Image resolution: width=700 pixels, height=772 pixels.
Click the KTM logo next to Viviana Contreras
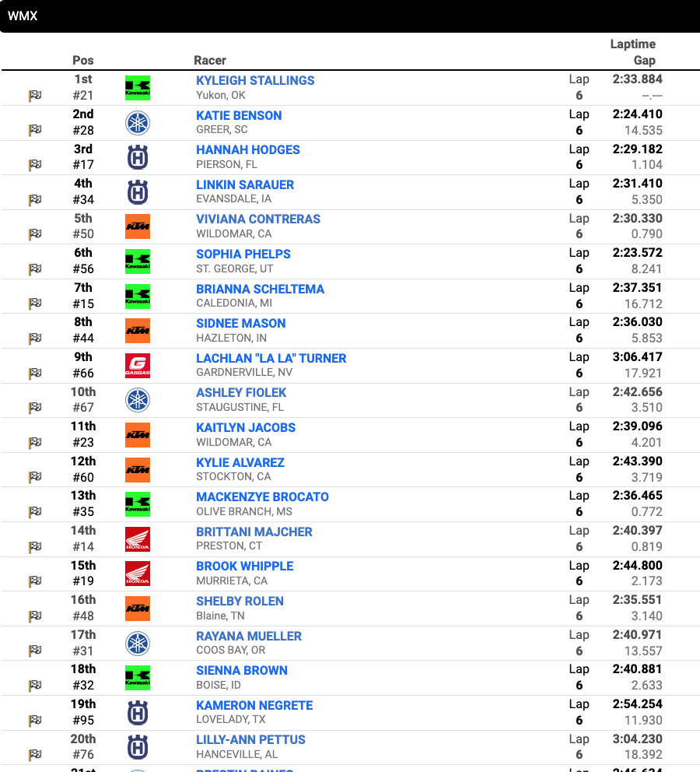tap(138, 226)
